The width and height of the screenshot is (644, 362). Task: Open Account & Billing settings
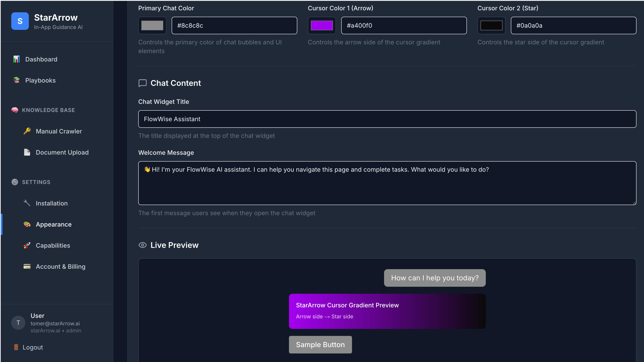coord(60,266)
